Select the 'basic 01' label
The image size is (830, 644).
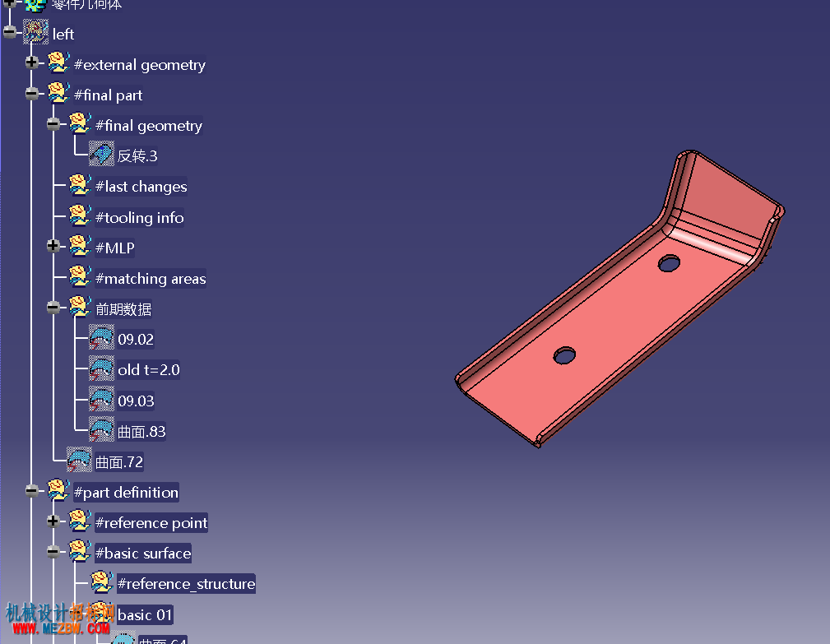coord(145,615)
